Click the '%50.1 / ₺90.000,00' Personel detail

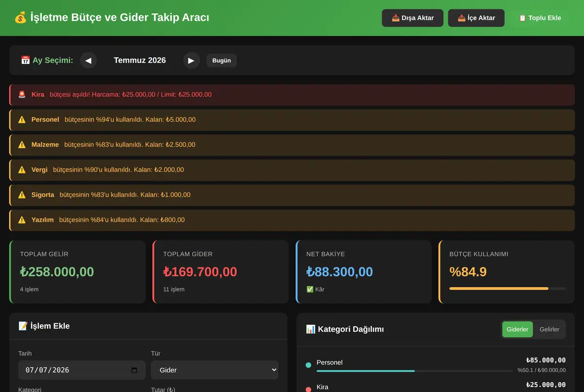click(542, 370)
